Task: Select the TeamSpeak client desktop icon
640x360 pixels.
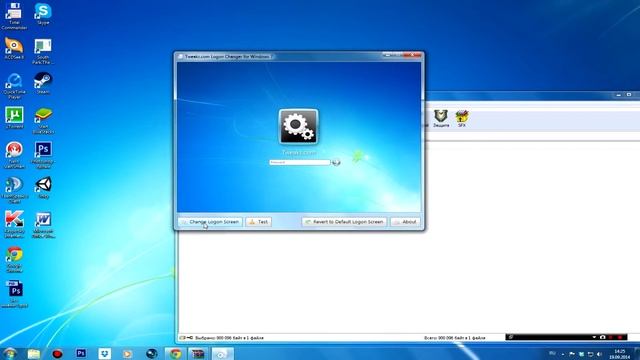Action: tap(14, 190)
